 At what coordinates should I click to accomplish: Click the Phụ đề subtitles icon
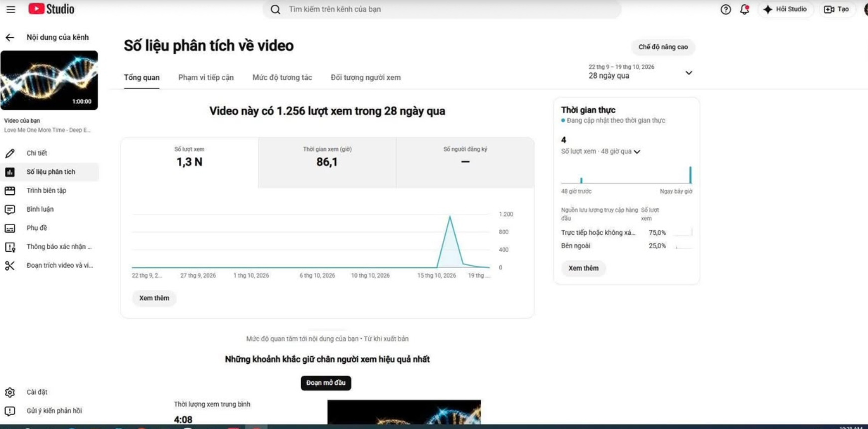coord(10,228)
